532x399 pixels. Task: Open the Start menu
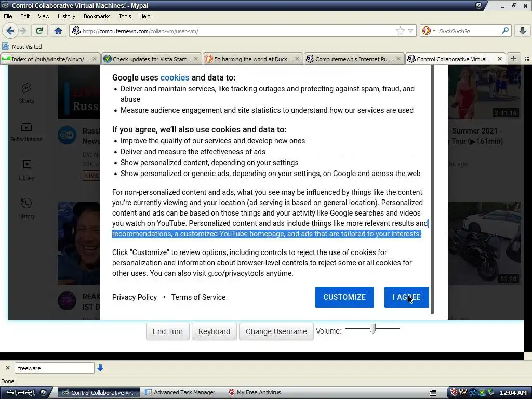[x=26, y=393]
